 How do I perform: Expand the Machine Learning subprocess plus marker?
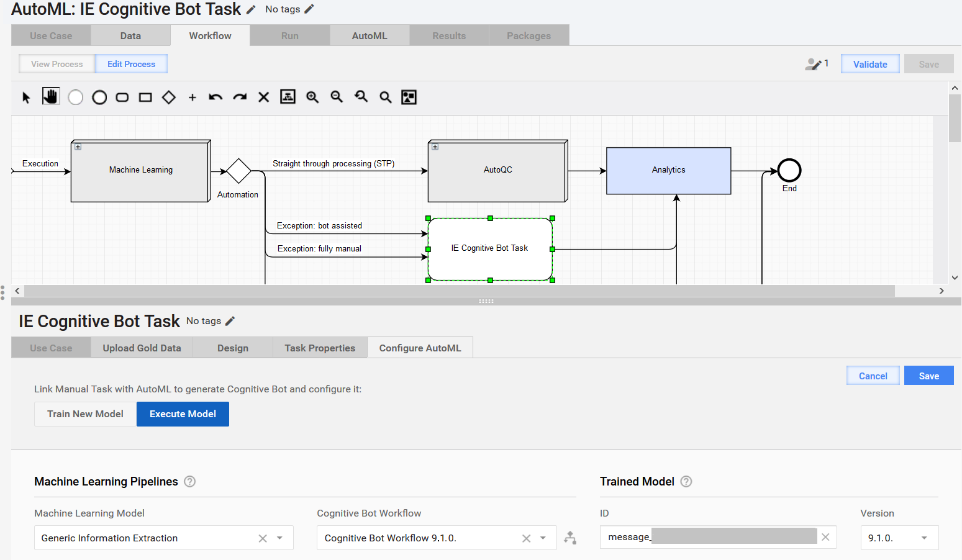[78, 147]
